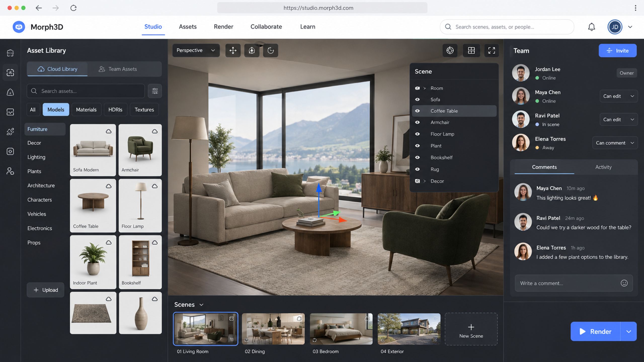Image resolution: width=644 pixels, height=362 pixels.
Task: Switch to the Team Assets tab
Action: [x=118, y=69]
